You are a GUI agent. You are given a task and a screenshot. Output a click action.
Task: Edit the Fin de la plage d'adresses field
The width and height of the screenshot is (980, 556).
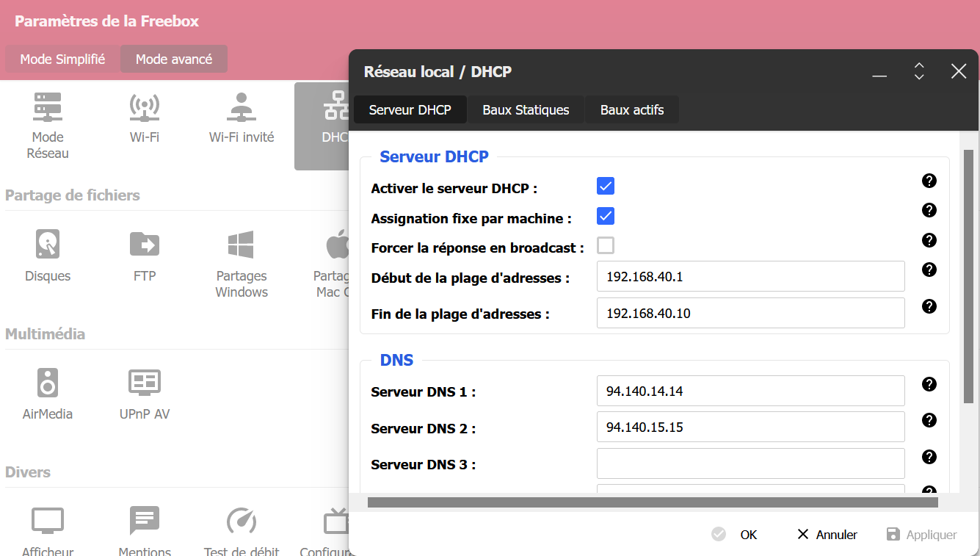[751, 313]
